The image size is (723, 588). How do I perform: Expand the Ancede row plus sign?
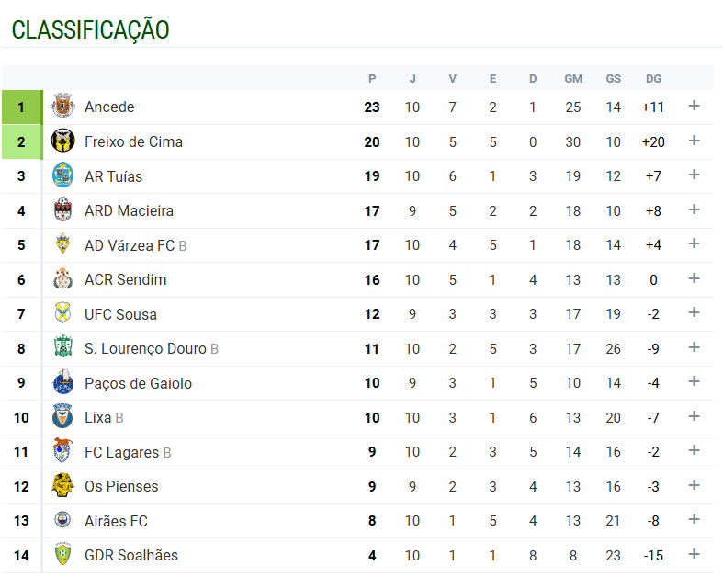pyautogui.click(x=694, y=107)
